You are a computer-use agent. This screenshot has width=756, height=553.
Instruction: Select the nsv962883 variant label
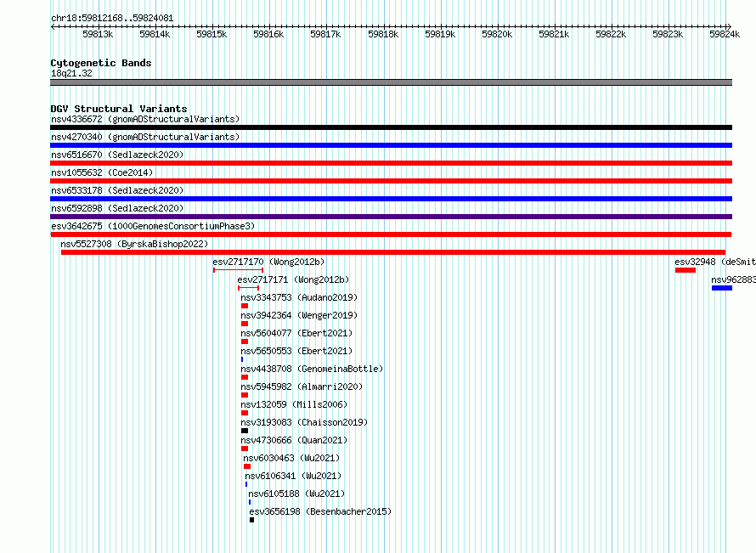(x=733, y=279)
